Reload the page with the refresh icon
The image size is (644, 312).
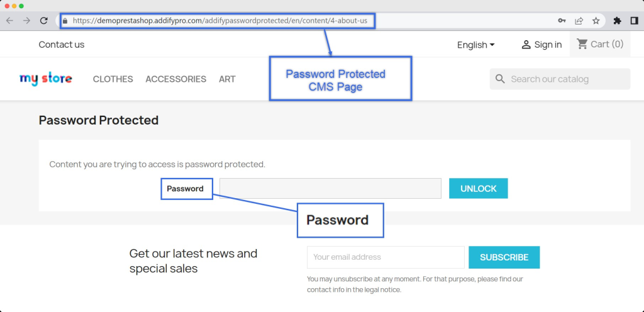pos(44,21)
